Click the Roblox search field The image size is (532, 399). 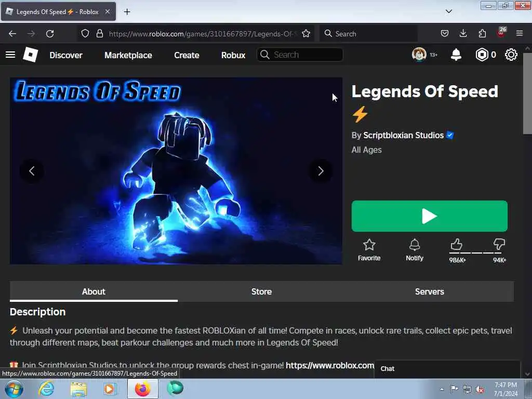pyautogui.click(x=300, y=55)
